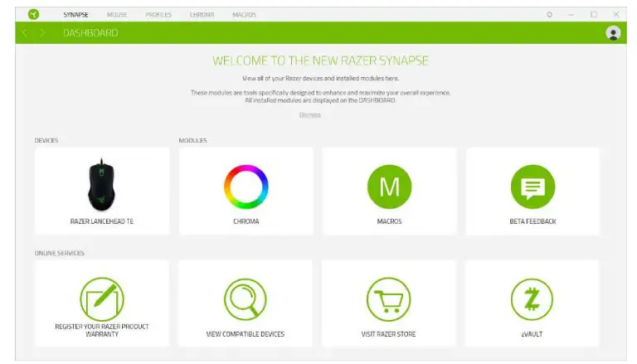The image size is (637, 364).
Task: Click the DASHBOARD header title
Action: coord(90,33)
